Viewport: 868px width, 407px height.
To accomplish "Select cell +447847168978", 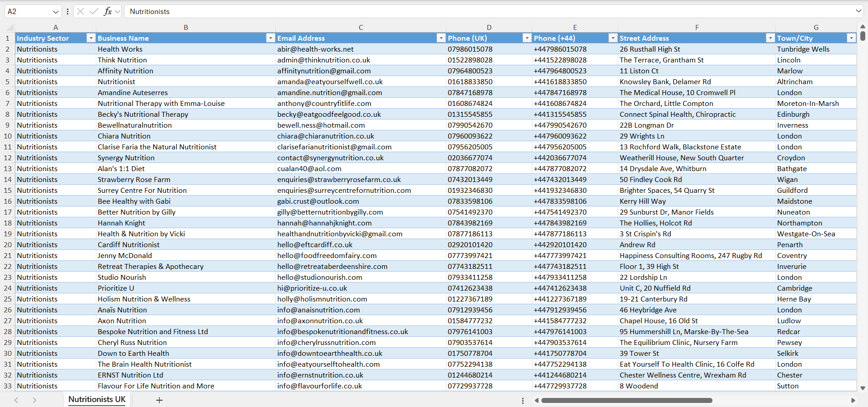I will (x=575, y=92).
